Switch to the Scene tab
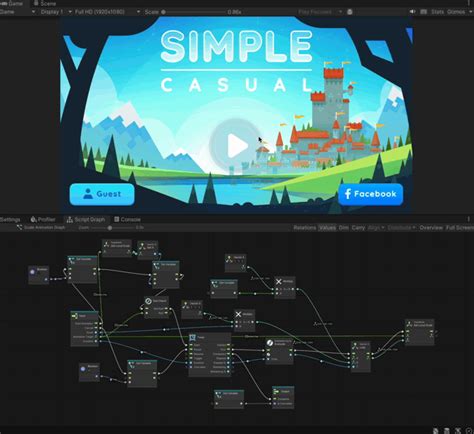This screenshot has height=434, width=474. (45, 3)
